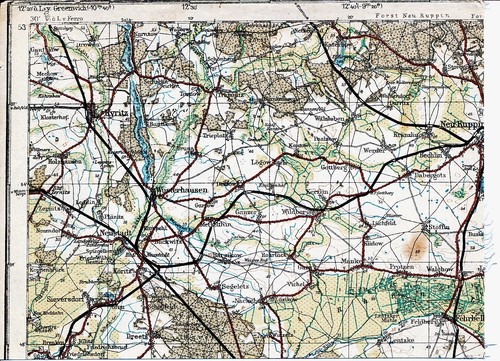This screenshot has height=361, width=500.
Task: Click the Vichel village label
Action: (296, 284)
